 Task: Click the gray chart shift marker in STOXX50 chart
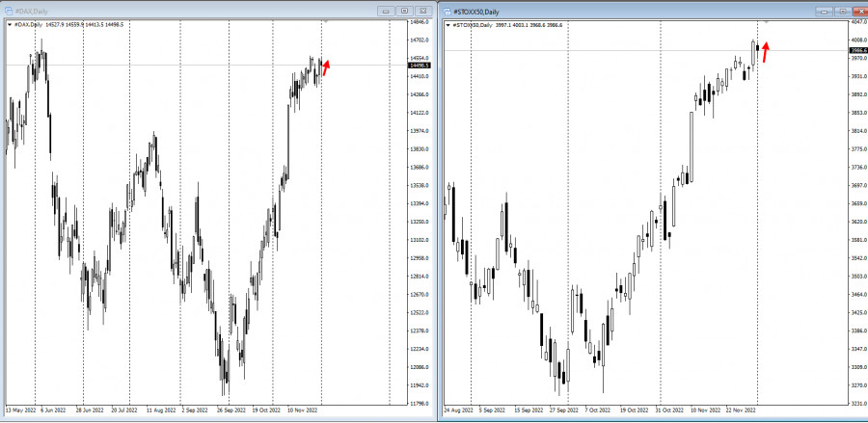(x=766, y=22)
